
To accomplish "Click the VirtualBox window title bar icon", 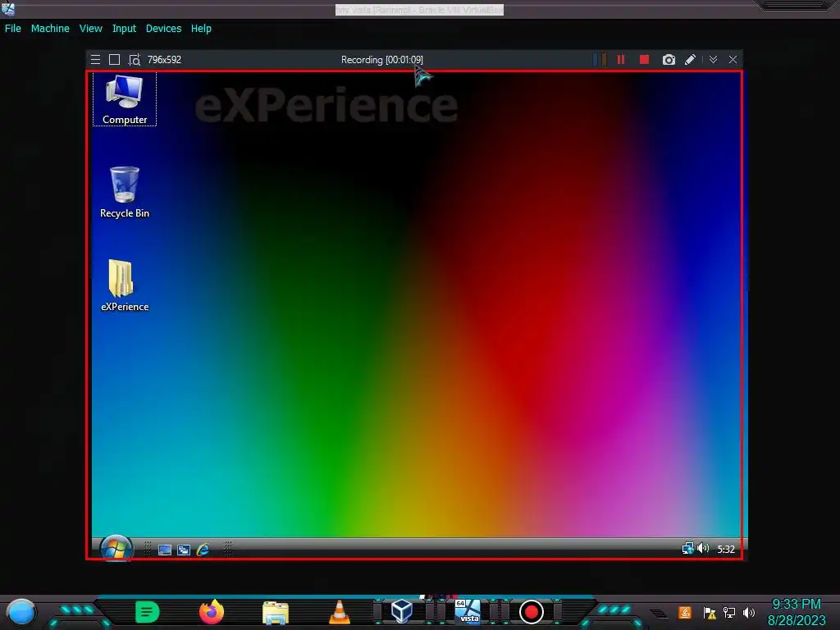I will 8,9.
